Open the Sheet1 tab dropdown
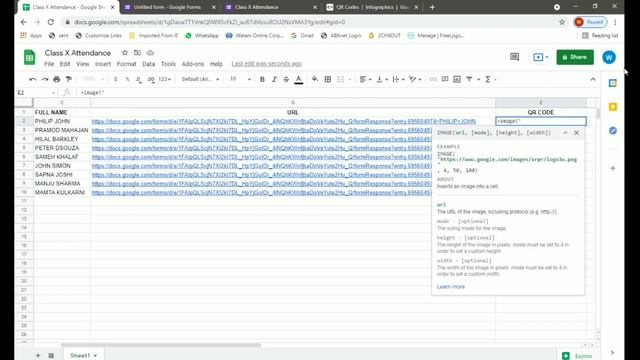640x360 pixels. [x=95, y=356]
